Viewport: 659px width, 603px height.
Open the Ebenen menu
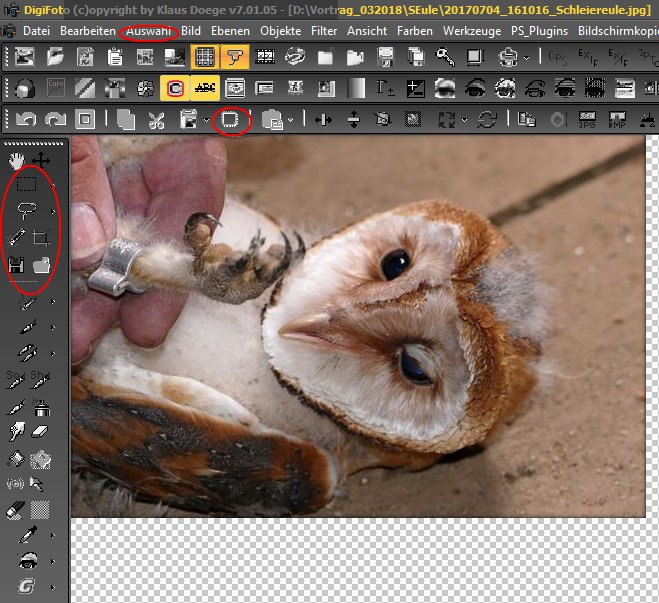click(x=231, y=31)
